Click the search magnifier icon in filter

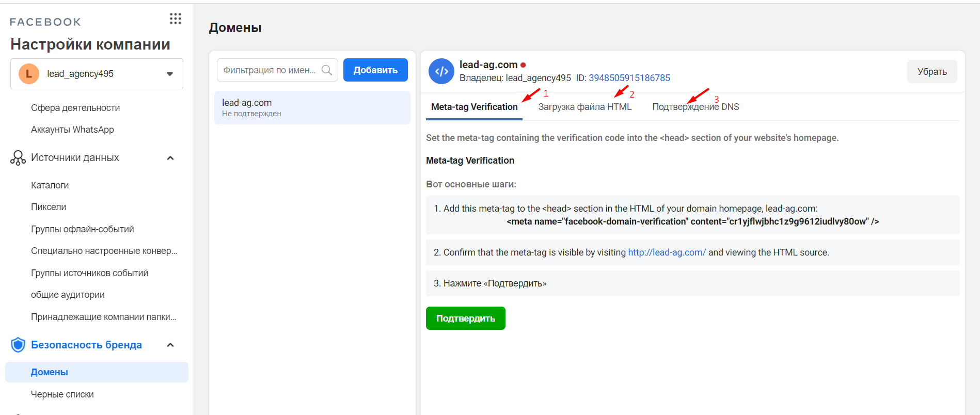point(327,70)
